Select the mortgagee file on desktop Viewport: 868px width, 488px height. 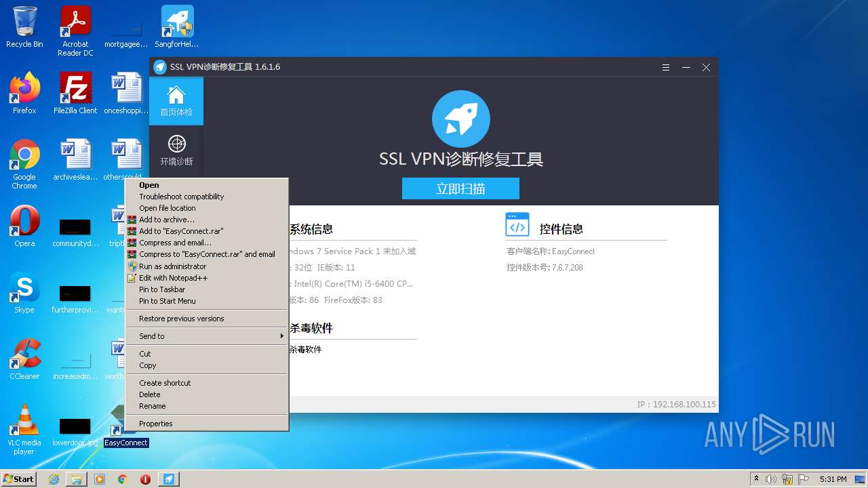click(126, 34)
